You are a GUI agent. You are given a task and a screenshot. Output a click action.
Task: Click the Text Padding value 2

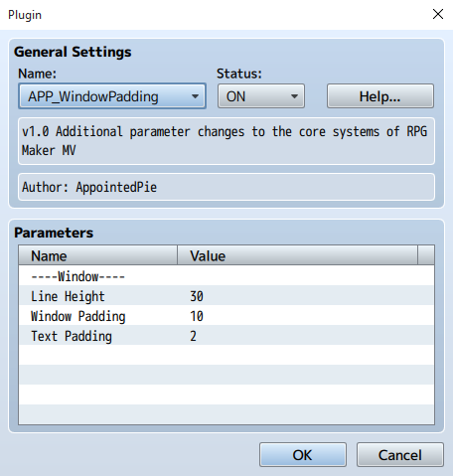[x=194, y=336]
